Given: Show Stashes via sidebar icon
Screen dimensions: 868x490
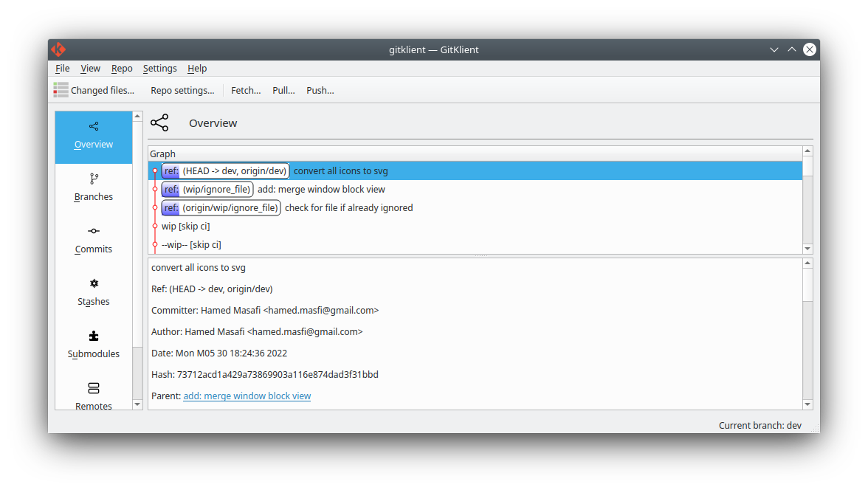Looking at the screenshot, I should pos(94,283).
